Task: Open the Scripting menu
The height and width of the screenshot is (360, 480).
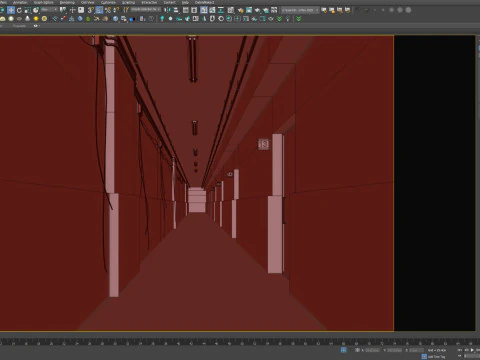Action: [x=128, y=2]
